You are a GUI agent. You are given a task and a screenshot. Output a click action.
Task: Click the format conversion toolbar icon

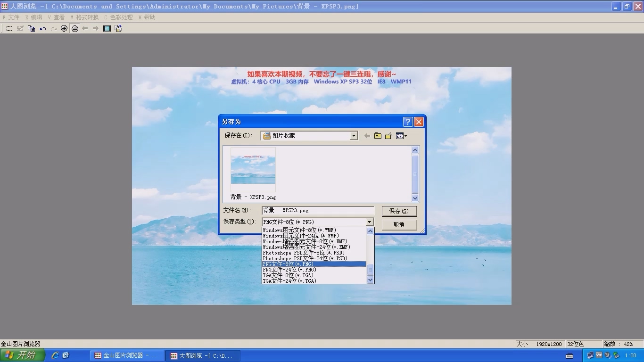[x=118, y=29]
